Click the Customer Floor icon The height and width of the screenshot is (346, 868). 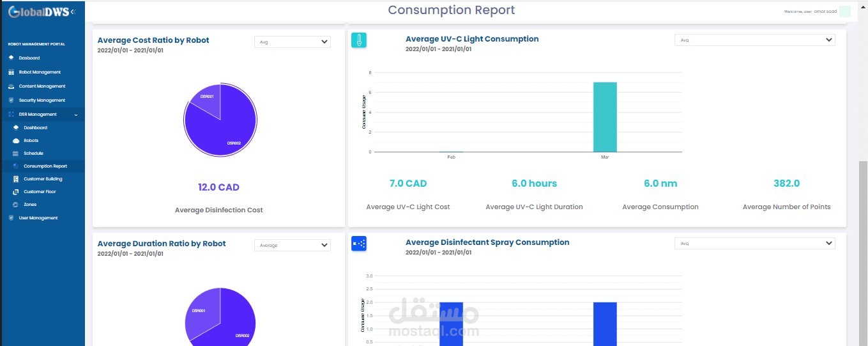click(x=16, y=192)
